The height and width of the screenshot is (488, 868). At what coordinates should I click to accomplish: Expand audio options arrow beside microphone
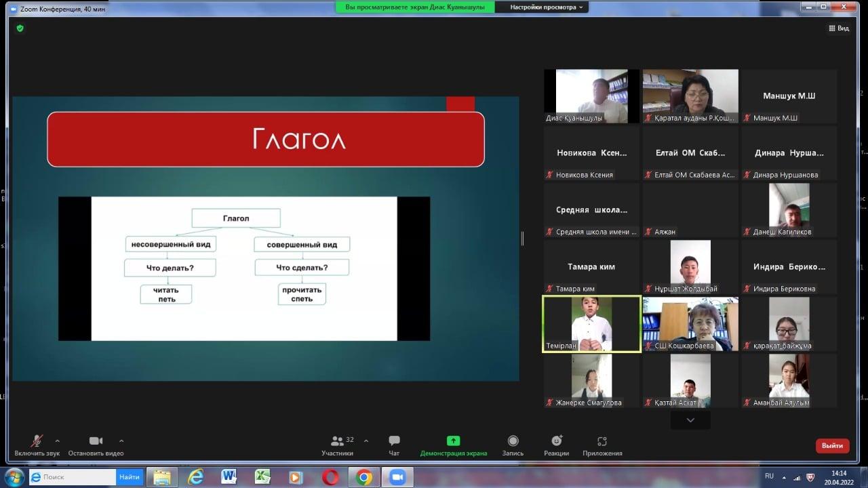57,441
